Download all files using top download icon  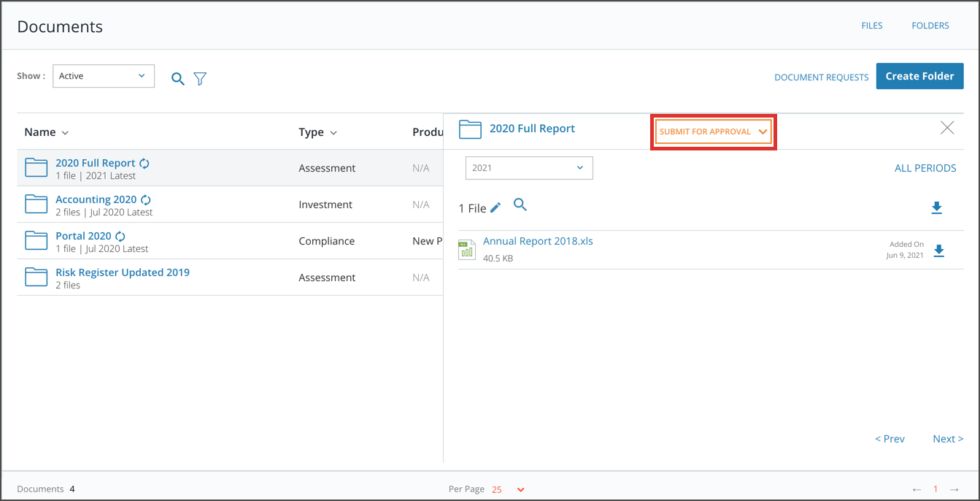[x=937, y=209]
